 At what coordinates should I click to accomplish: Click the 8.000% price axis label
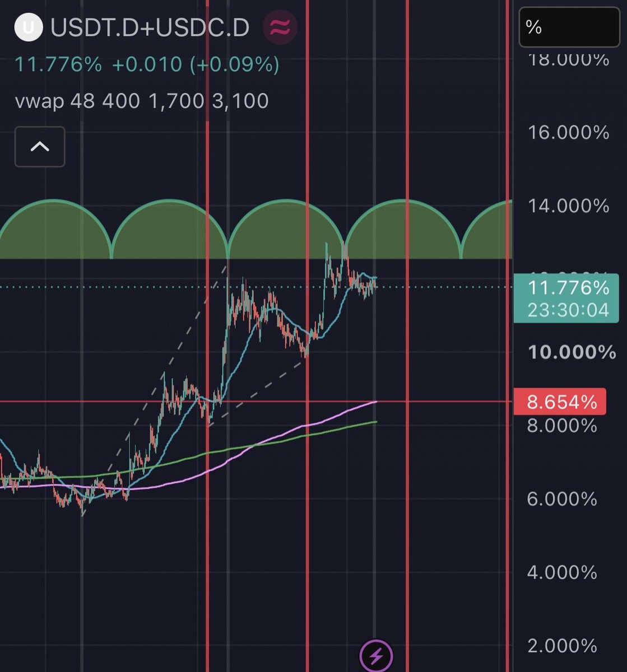[562, 426]
